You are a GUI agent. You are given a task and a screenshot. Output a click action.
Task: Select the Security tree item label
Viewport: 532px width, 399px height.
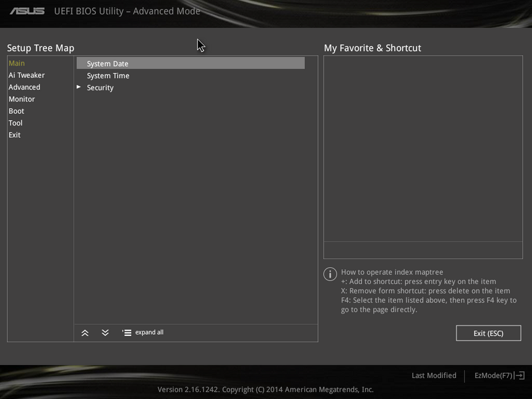pyautogui.click(x=100, y=88)
